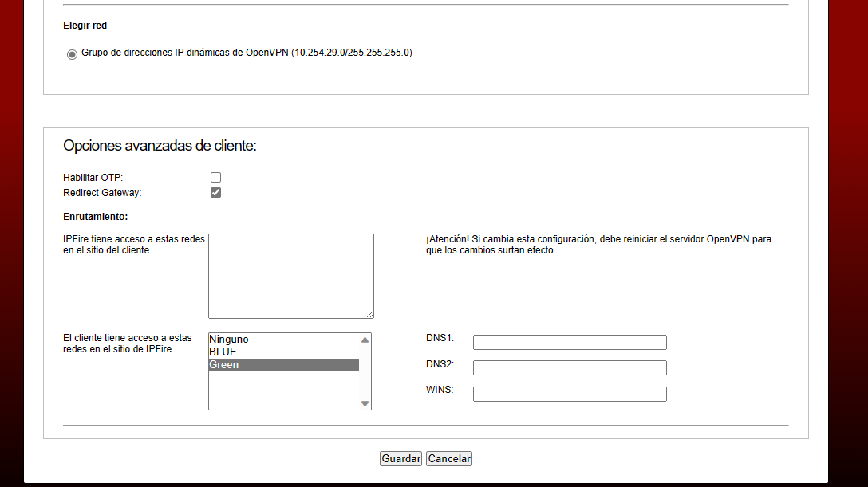
Task: Click the ¡Atención! OpenVPN restart warning text
Action: (598, 245)
